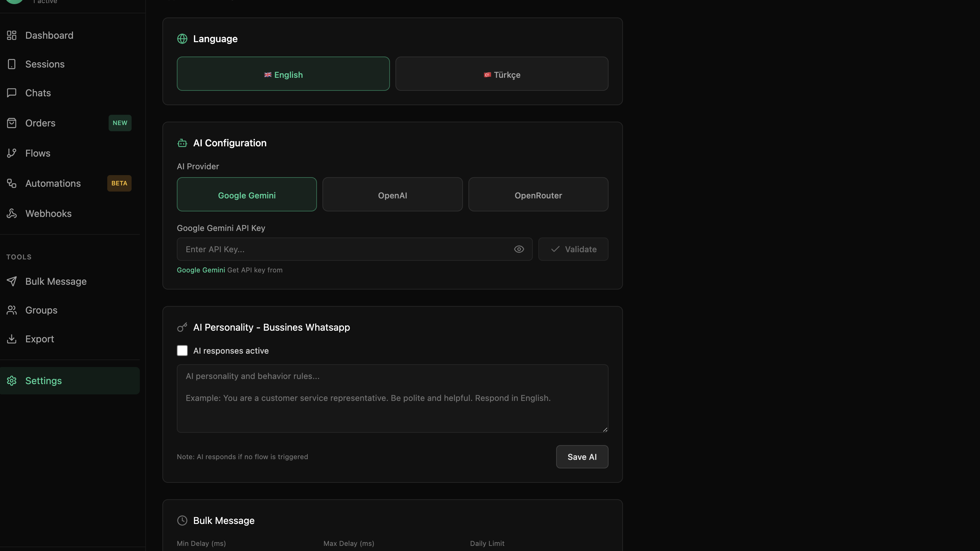The width and height of the screenshot is (980, 551).
Task: Click inside the Enter API Key field
Action: (342, 249)
